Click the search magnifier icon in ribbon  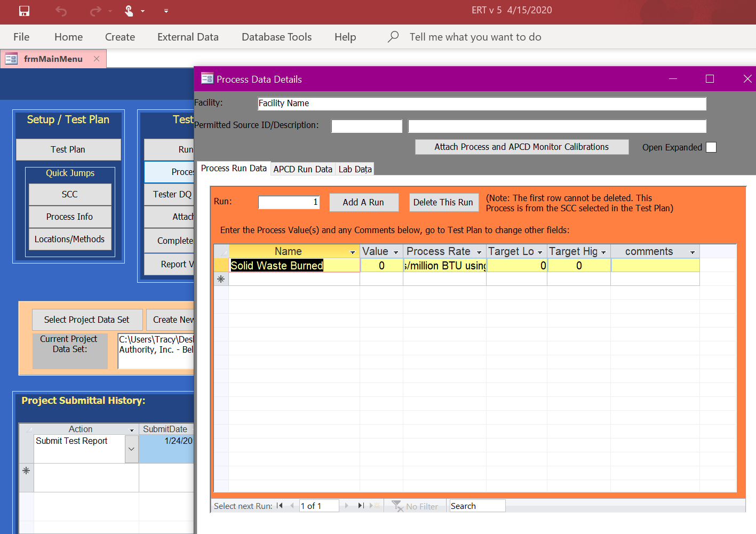pos(393,37)
